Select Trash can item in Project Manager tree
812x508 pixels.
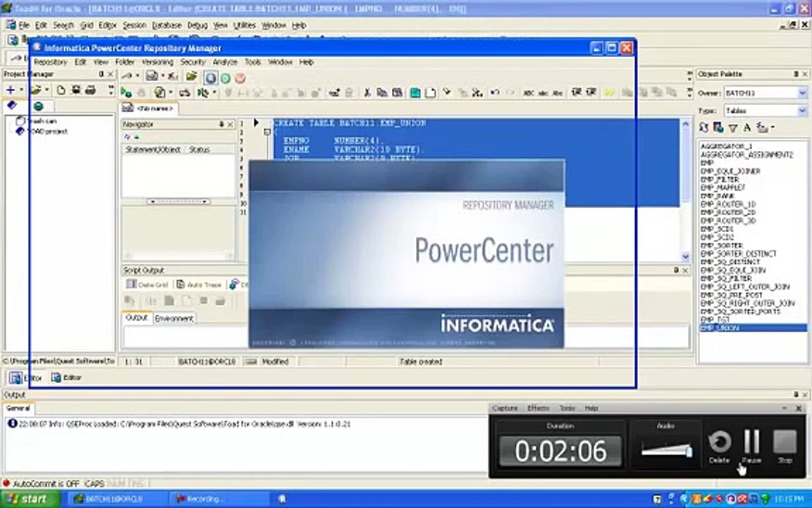(x=36, y=121)
